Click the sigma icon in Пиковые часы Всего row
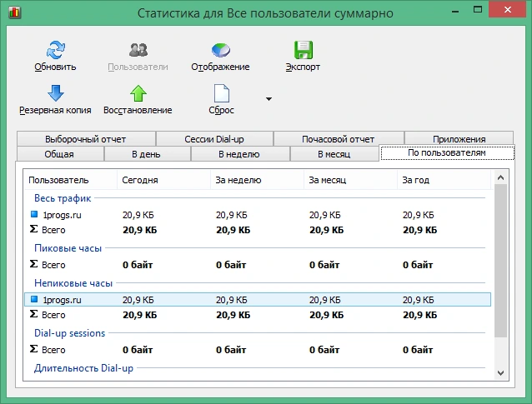 [x=33, y=263]
